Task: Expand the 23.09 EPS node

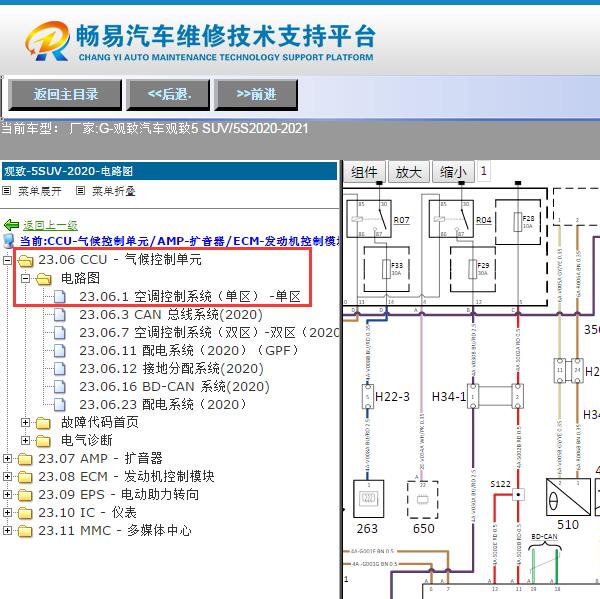Action: coord(7,495)
